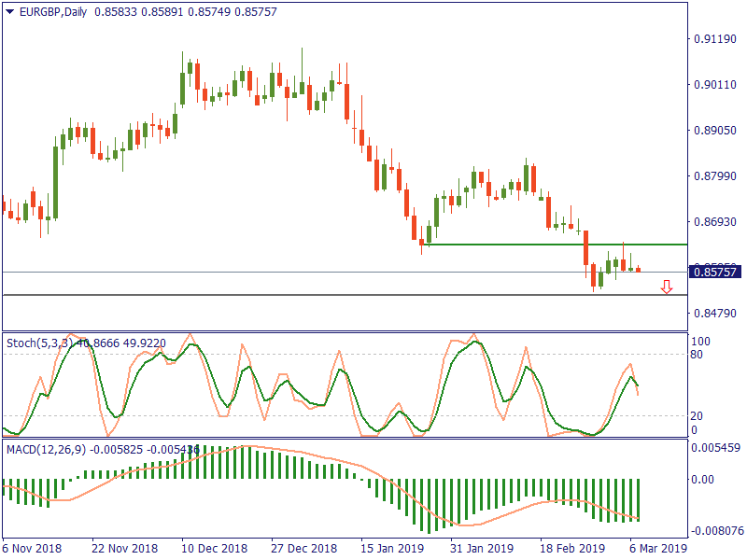Image resolution: width=747 pixels, height=560 pixels.
Task: Open the chart menu triangle beside EURGBP,Daily
Action: coord(10,11)
